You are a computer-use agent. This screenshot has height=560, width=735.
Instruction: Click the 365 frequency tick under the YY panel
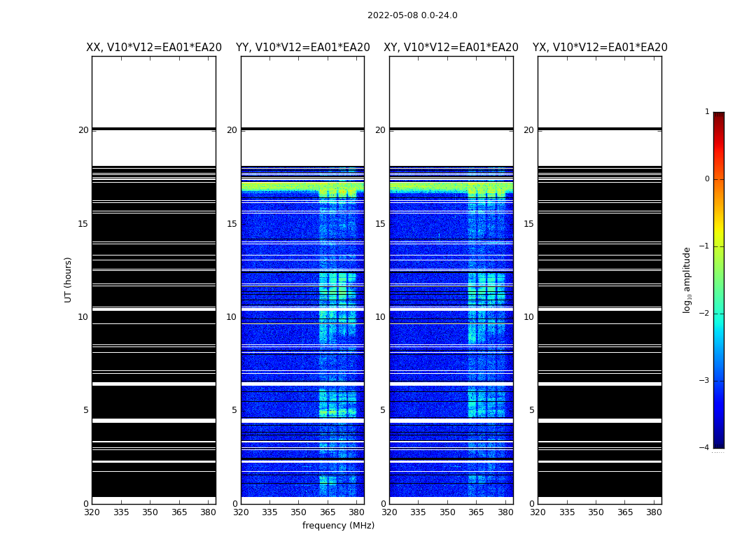pyautogui.click(x=328, y=512)
